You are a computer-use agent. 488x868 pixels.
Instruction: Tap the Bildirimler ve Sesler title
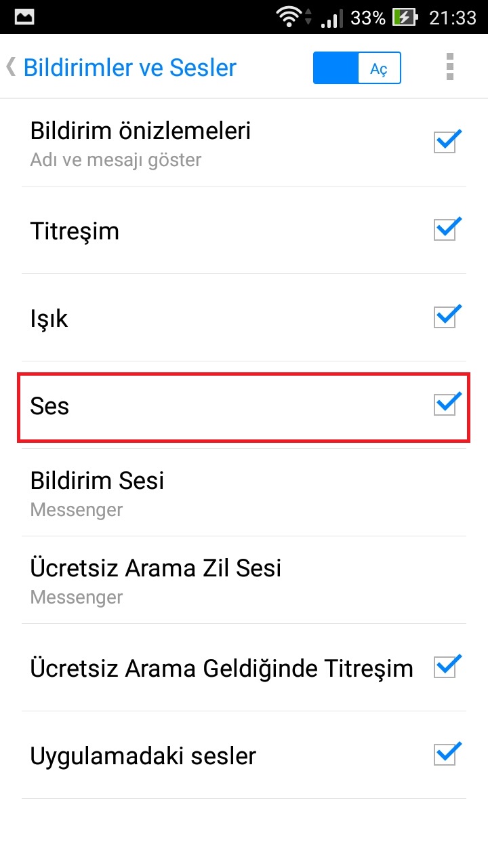click(130, 68)
